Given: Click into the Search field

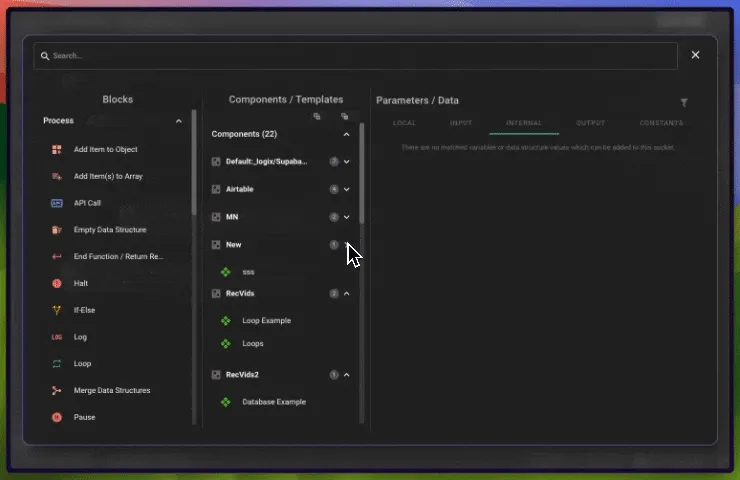Looking at the screenshot, I should click(355, 56).
